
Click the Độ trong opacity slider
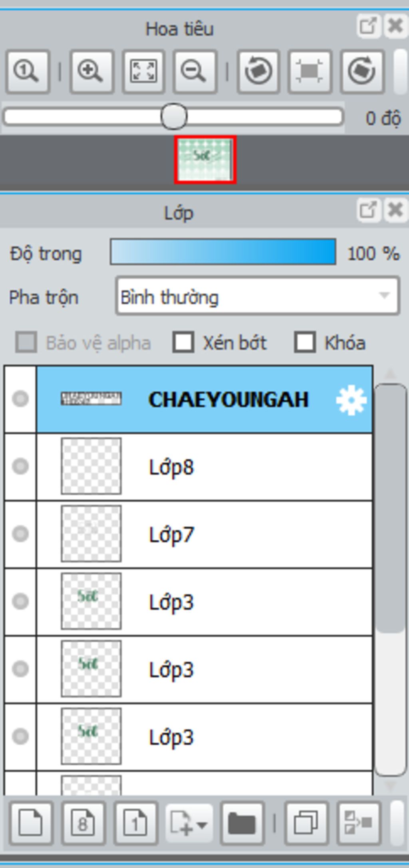click(223, 252)
